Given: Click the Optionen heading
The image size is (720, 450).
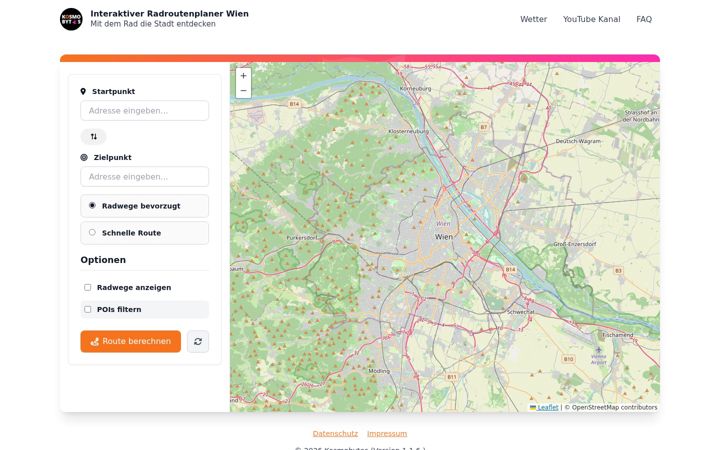Looking at the screenshot, I should pos(103,260).
